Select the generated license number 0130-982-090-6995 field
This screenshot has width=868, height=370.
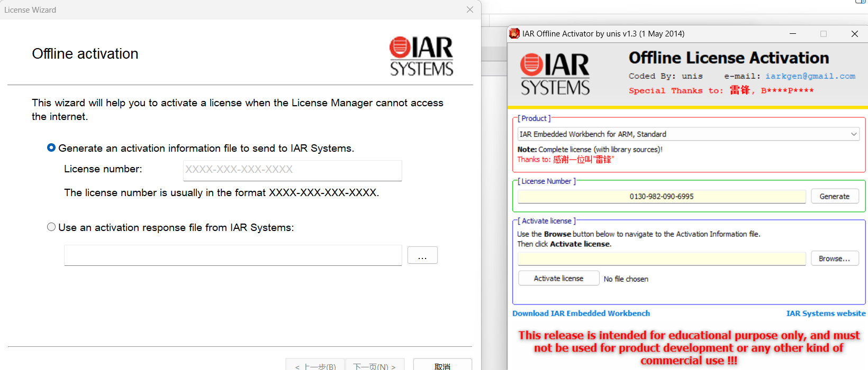click(662, 197)
